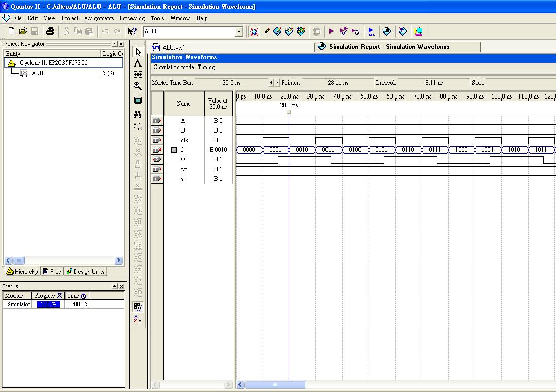This screenshot has width=556, height=392.
Task: Toggle the Snap to Grid icon
Action: click(138, 307)
